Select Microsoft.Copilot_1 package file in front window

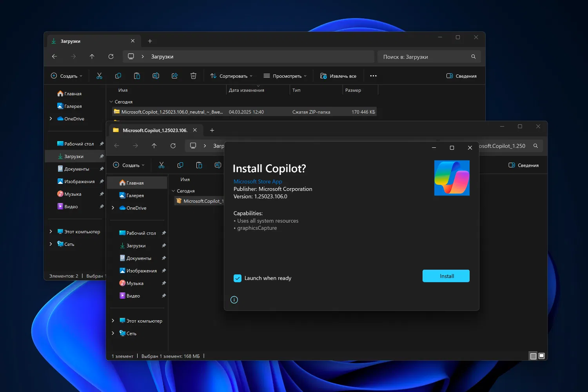[x=199, y=201]
